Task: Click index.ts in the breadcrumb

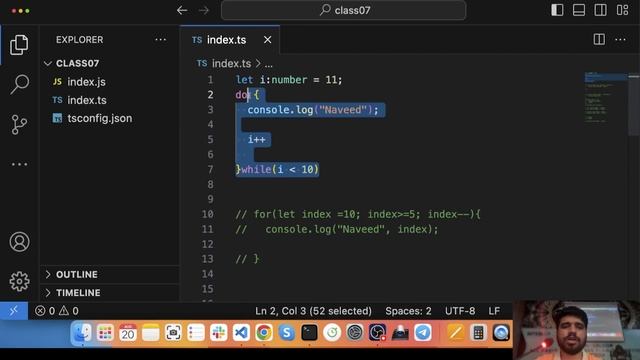Action: [x=231, y=64]
